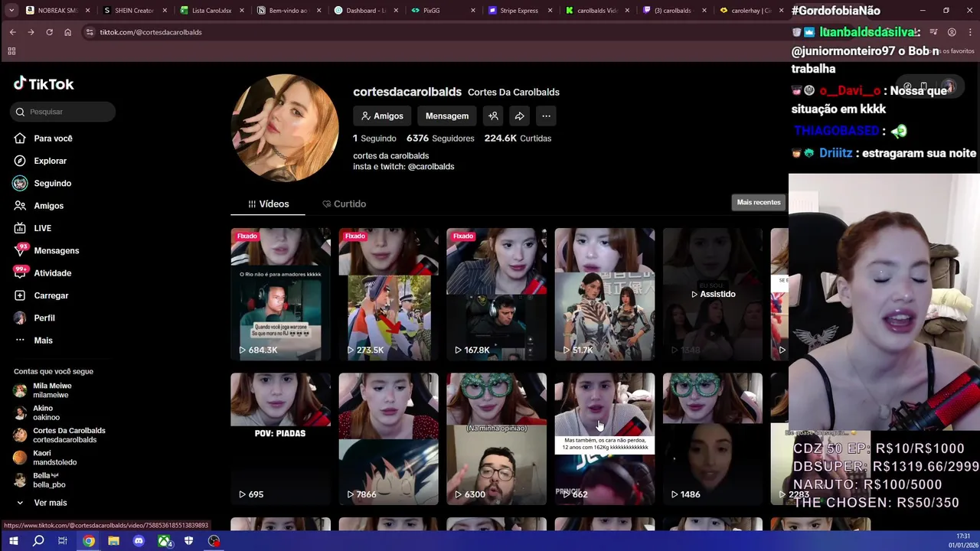Open followed account Cortes Da Carolbalds
The height and width of the screenshot is (551, 980).
tap(60, 435)
